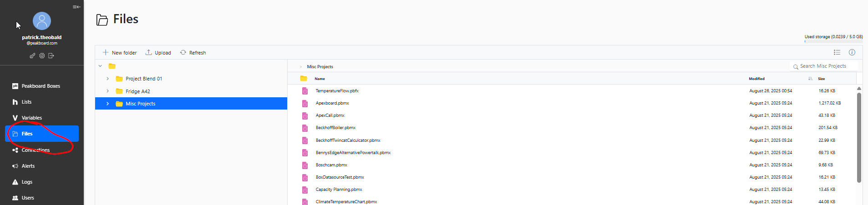Open Peakboard Boxes in the sidebar
868x205 pixels.
coord(42,86)
